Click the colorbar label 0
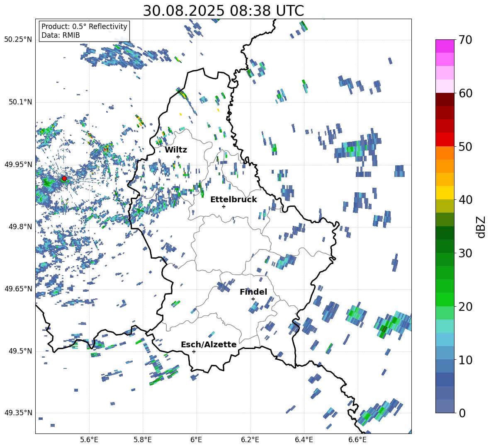 [x=462, y=413]
